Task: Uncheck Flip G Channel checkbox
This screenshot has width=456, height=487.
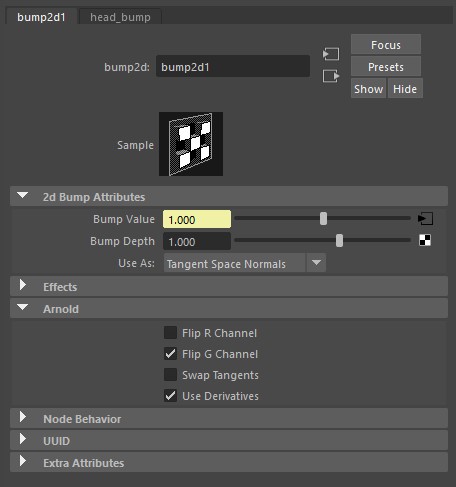Action: [170, 354]
